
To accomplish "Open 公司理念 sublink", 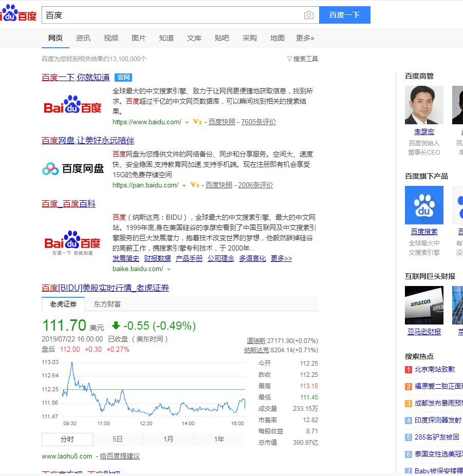I will 221,258.
